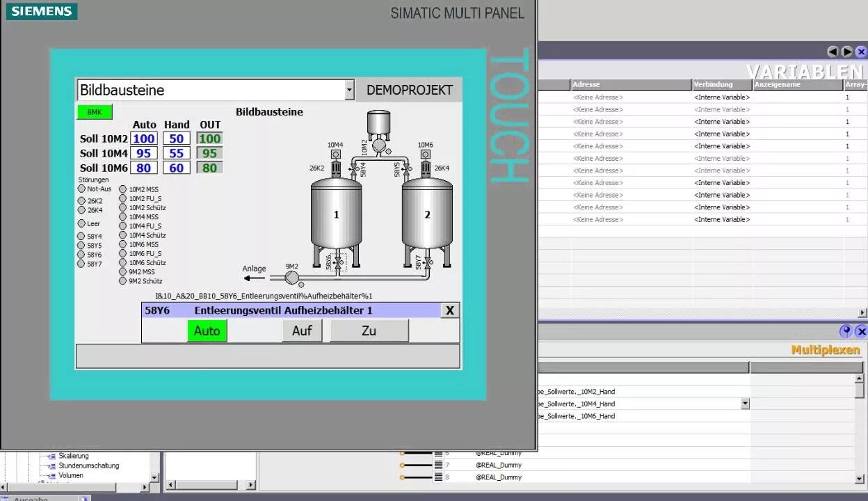Click the Verbindung column header
The image size is (868, 501).
tap(723, 85)
